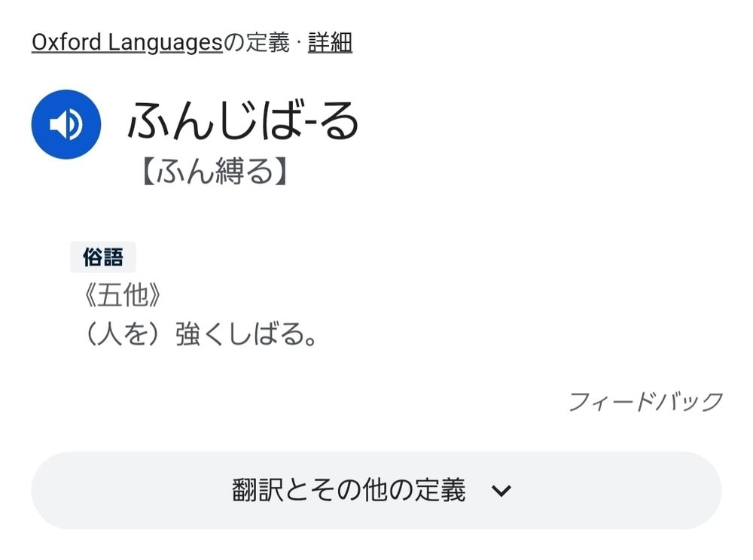The image size is (753, 560).
Task: Select the headword ふんじば-る
Action: [242, 120]
